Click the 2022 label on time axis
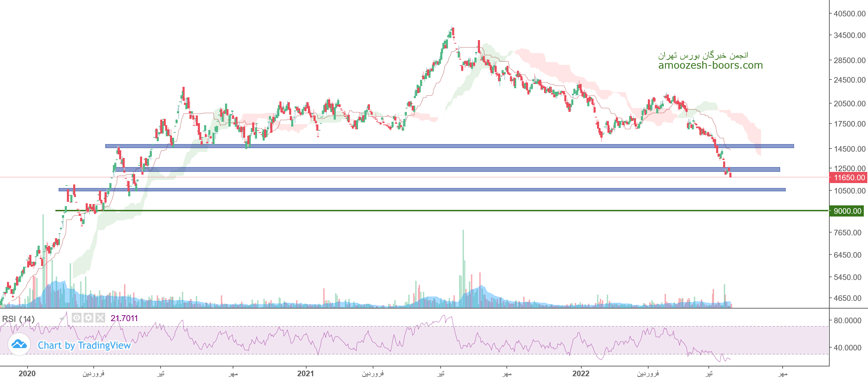The width and height of the screenshot is (868, 379). 581,373
